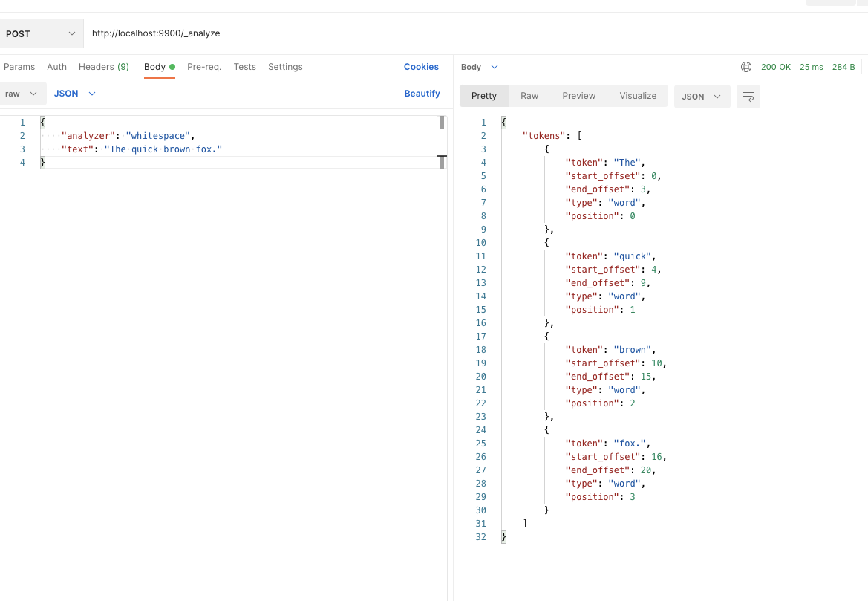Open the Pre-req. tab
The height and width of the screenshot is (601, 868).
[203, 66]
